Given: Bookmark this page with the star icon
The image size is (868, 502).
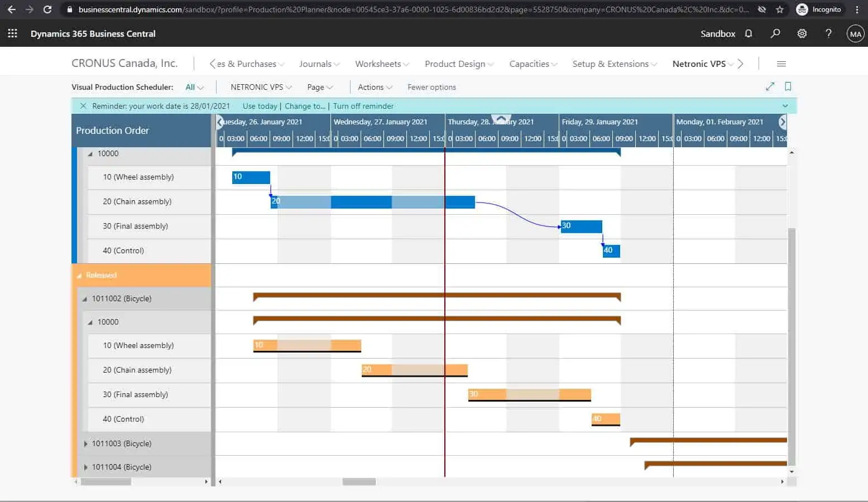Looking at the screenshot, I should pos(780,9).
